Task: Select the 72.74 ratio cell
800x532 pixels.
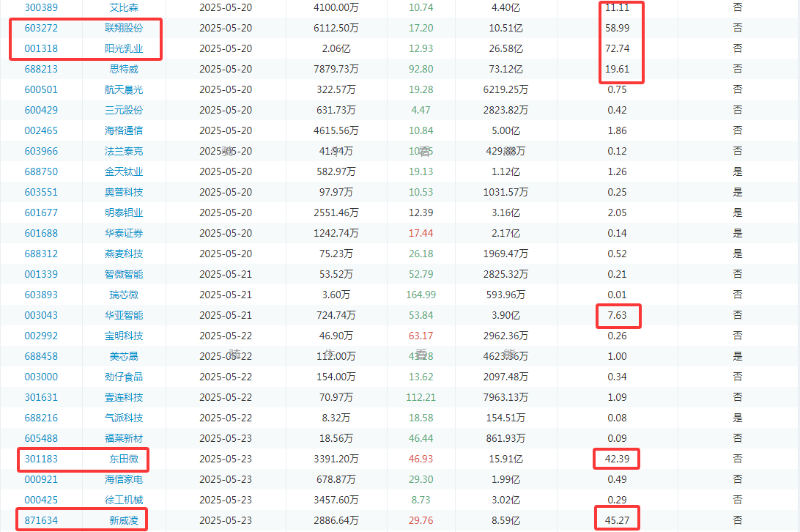Action: pyautogui.click(x=618, y=48)
